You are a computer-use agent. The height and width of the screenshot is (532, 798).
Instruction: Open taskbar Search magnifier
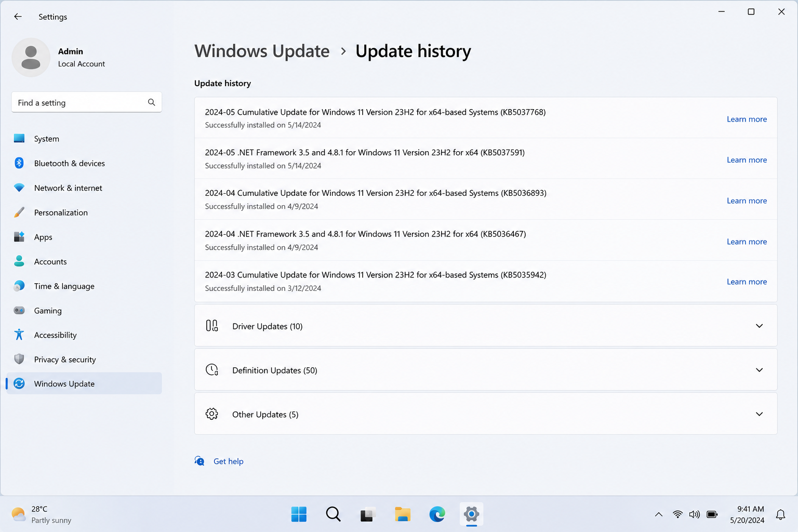[x=333, y=514]
